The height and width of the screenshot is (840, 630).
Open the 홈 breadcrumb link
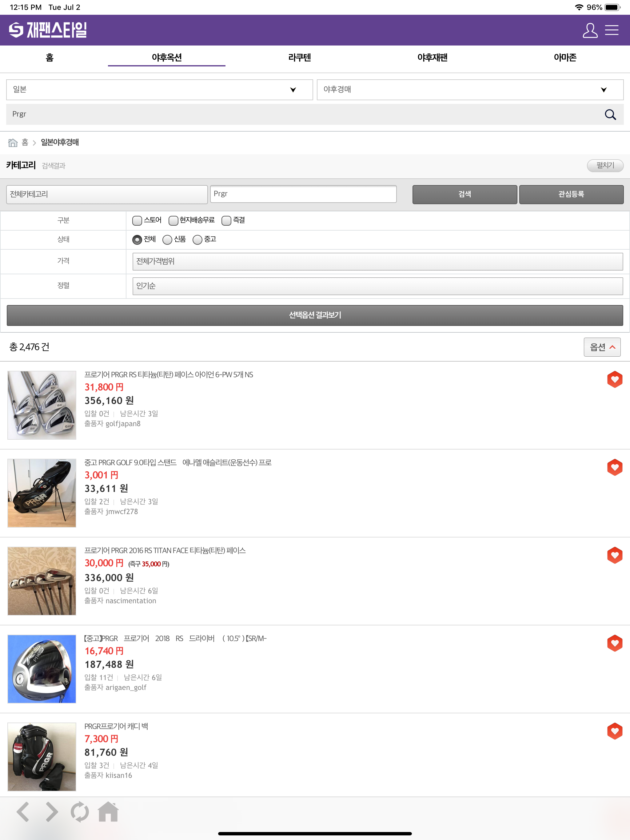pyautogui.click(x=25, y=142)
